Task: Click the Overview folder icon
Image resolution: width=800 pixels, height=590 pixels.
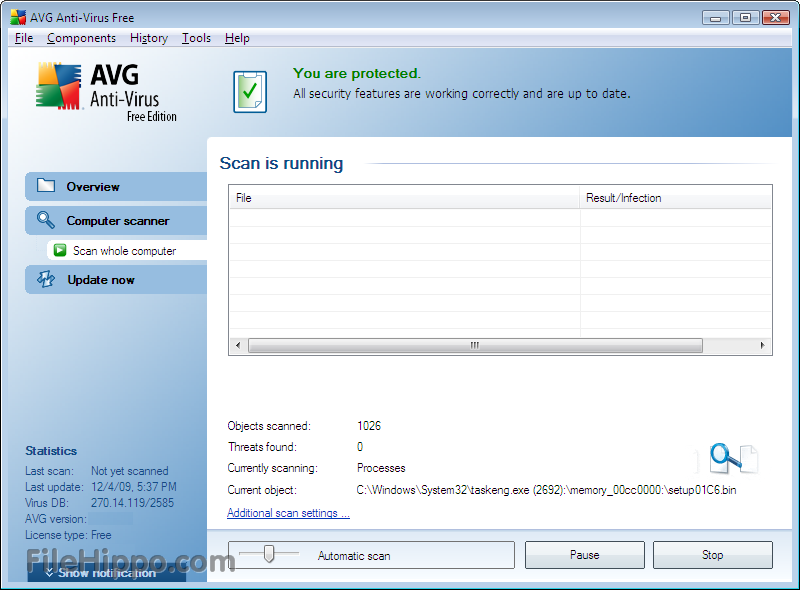Action: (x=46, y=185)
